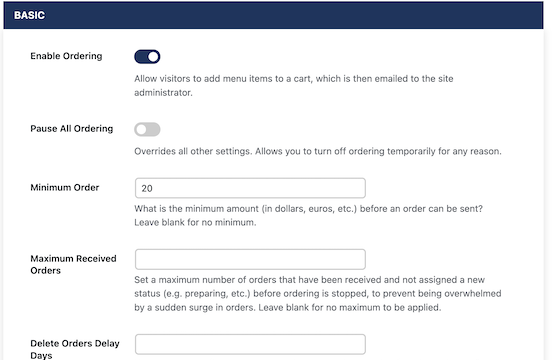Click the BASIC section header title

[29, 15]
